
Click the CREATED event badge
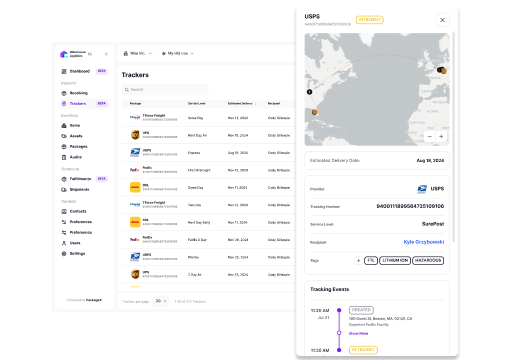361,310
